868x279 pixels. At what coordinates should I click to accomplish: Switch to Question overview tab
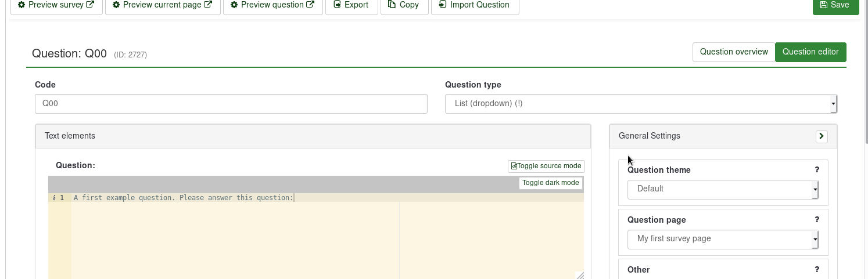coord(734,52)
